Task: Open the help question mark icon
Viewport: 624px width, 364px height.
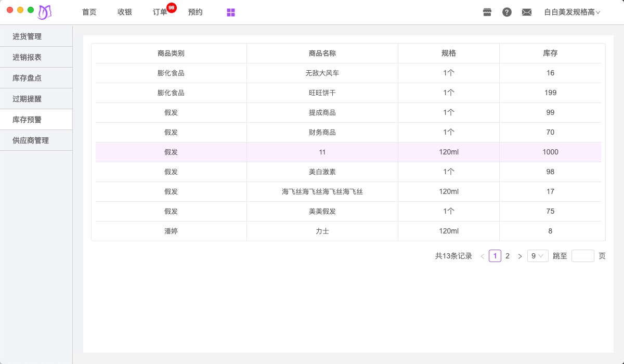Action: [x=507, y=12]
